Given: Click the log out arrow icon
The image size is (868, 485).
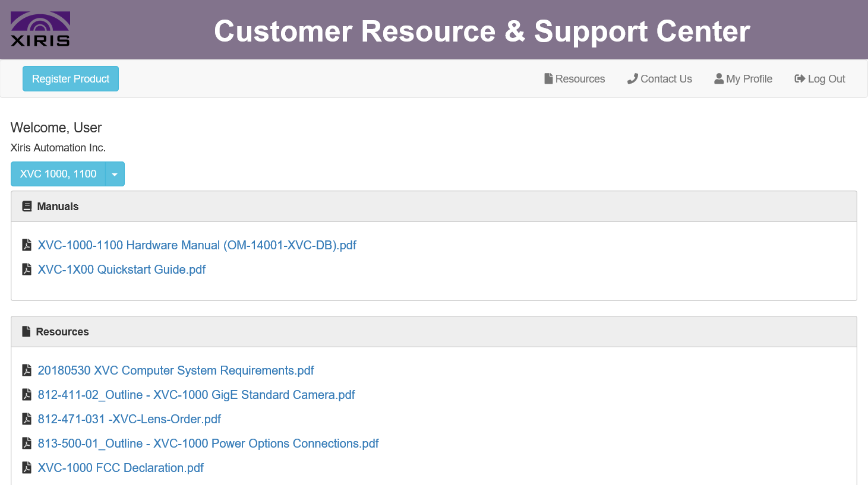Looking at the screenshot, I should point(801,78).
